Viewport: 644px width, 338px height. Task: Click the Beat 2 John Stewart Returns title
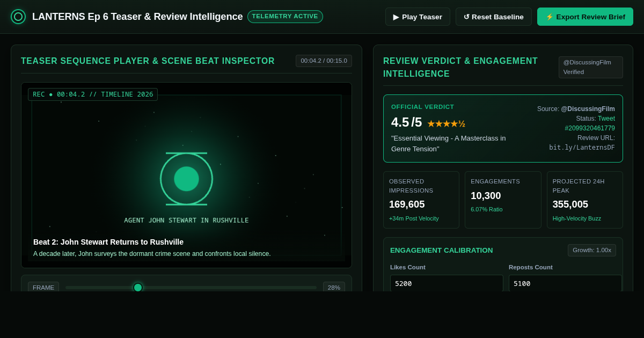click(x=108, y=242)
